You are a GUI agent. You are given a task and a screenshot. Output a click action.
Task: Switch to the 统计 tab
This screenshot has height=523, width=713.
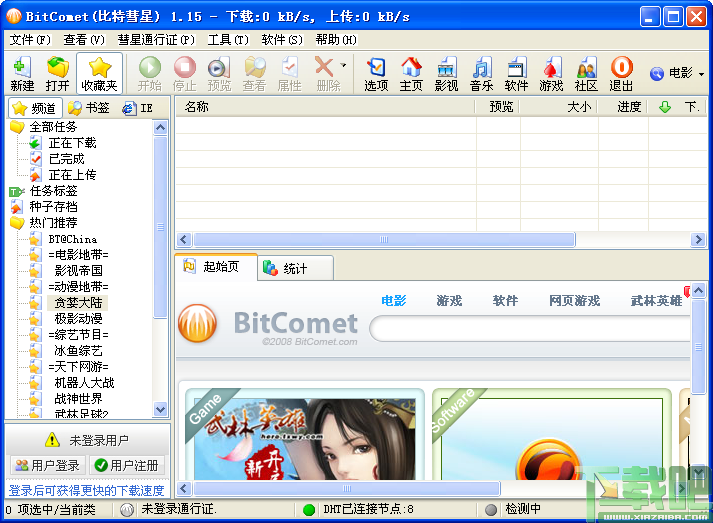pyautogui.click(x=296, y=268)
